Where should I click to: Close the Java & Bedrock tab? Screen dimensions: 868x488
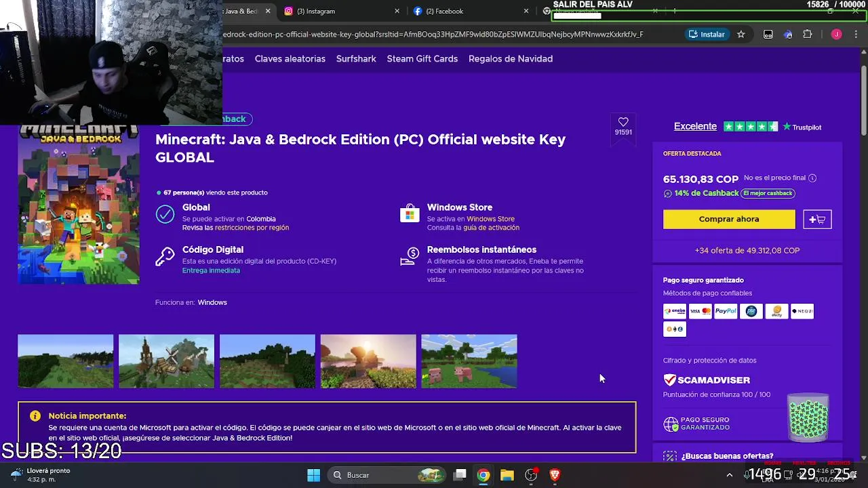(x=269, y=11)
